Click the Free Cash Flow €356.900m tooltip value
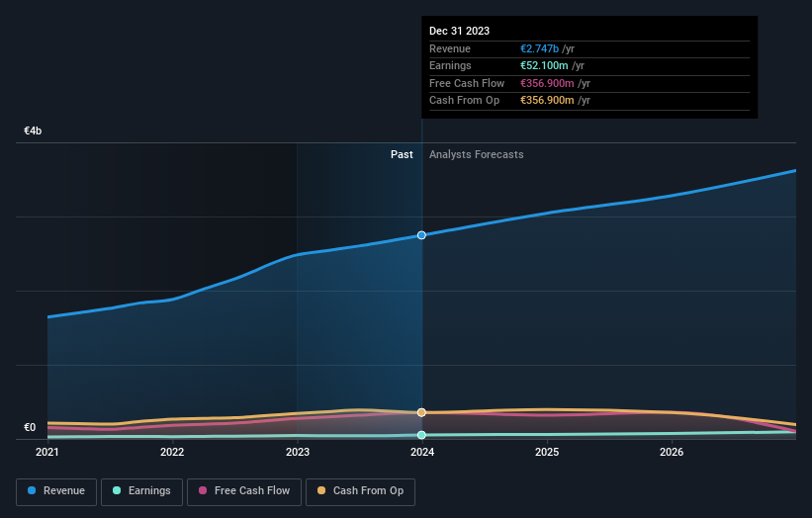 click(x=547, y=83)
